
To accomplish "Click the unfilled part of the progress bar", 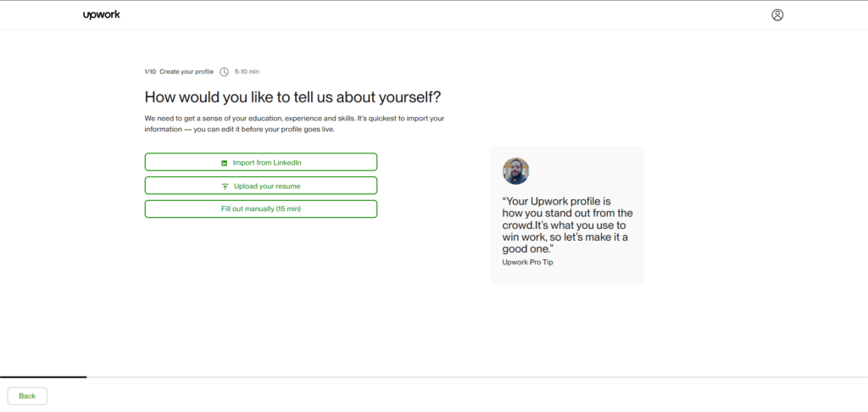I will point(477,377).
